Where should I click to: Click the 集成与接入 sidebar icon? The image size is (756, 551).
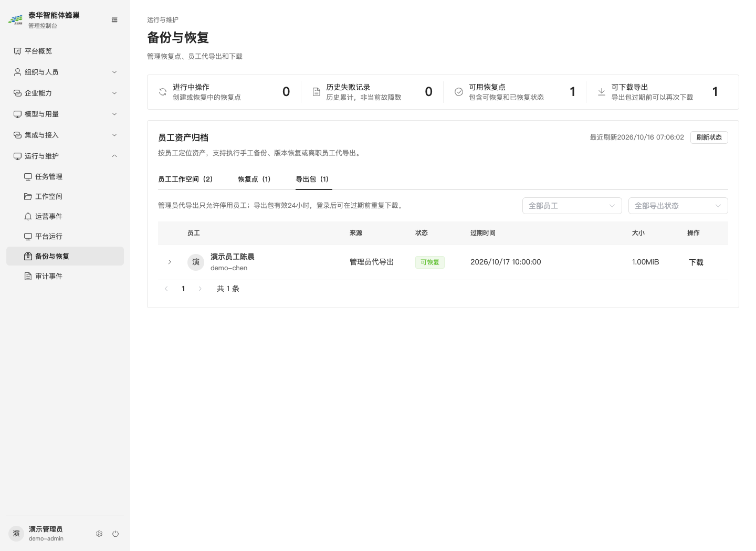[17, 135]
